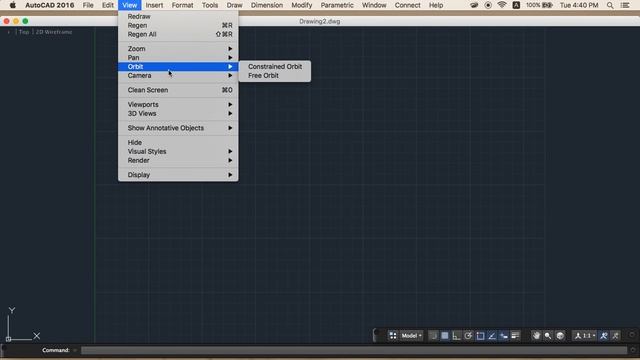Expand the Visual Styles submenu
640x360 pixels.
178,151
